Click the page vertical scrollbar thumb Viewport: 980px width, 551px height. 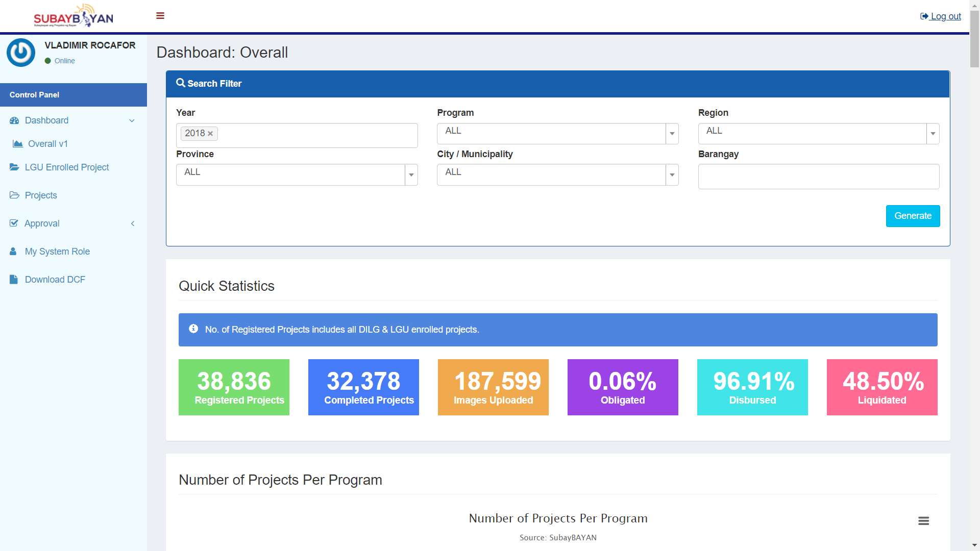click(x=974, y=38)
